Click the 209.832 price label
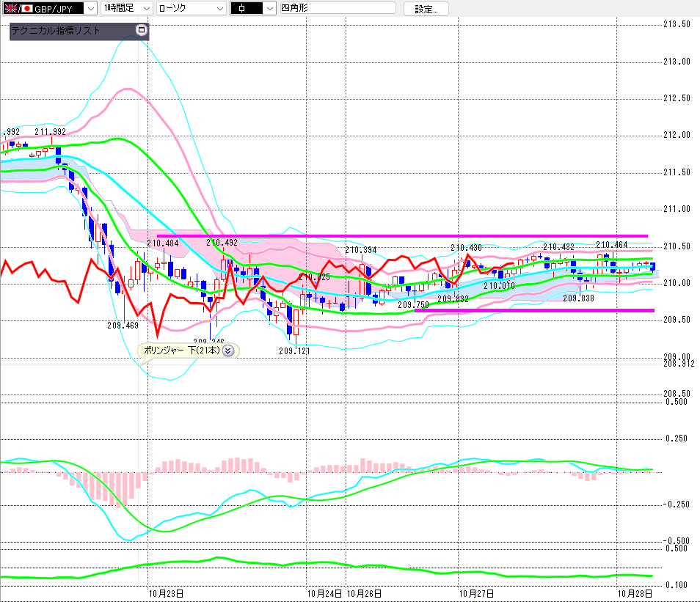 coord(453,299)
